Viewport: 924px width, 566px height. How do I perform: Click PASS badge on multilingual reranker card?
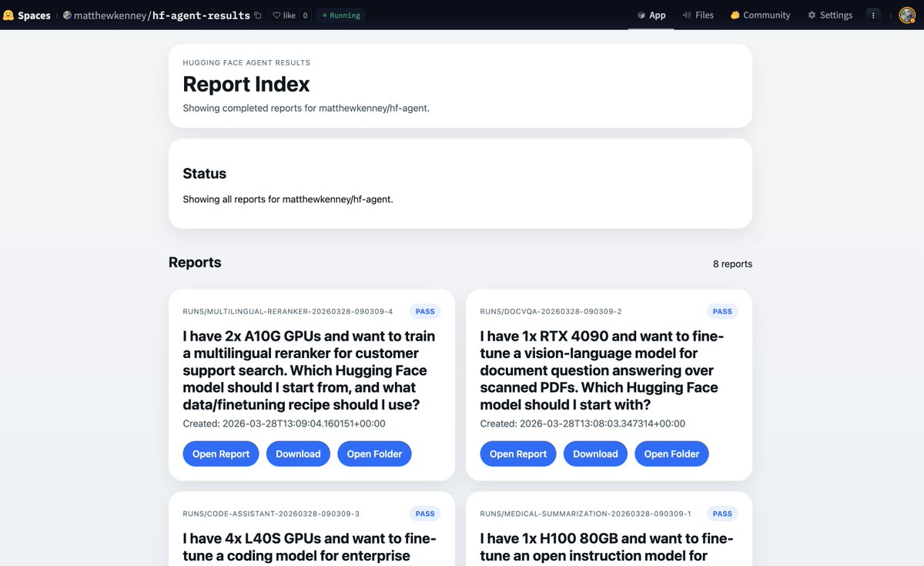click(x=425, y=312)
